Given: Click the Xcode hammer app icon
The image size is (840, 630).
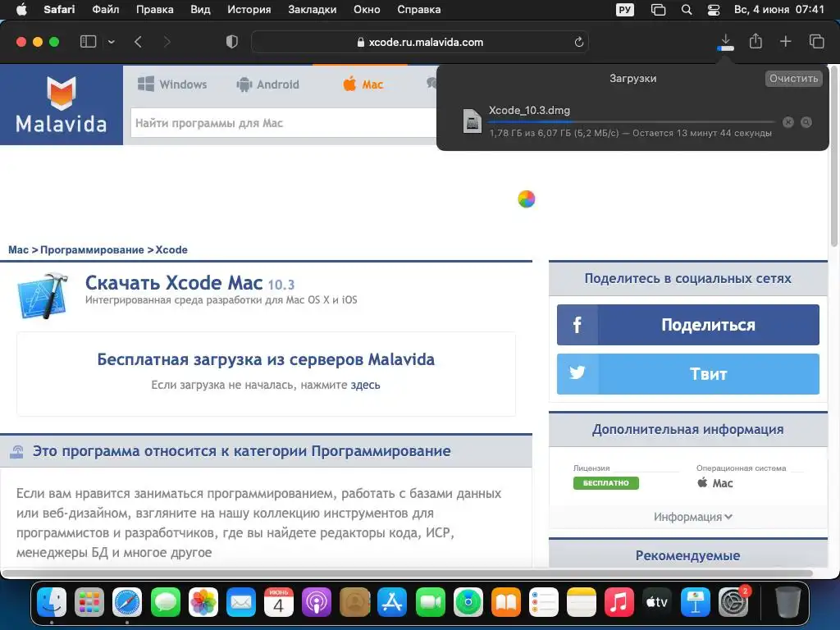Looking at the screenshot, I should pyautogui.click(x=43, y=296).
